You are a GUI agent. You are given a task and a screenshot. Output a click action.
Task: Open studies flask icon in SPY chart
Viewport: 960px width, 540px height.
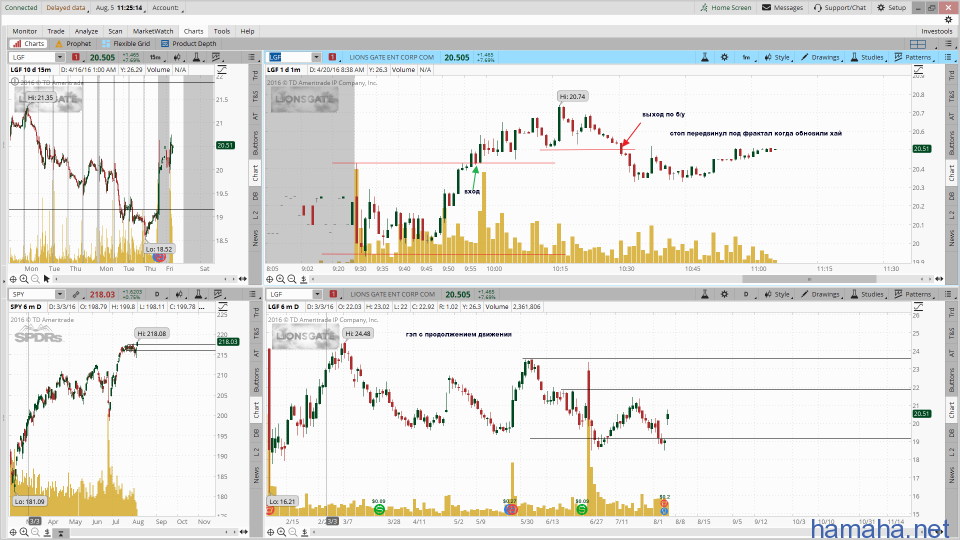(x=198, y=294)
